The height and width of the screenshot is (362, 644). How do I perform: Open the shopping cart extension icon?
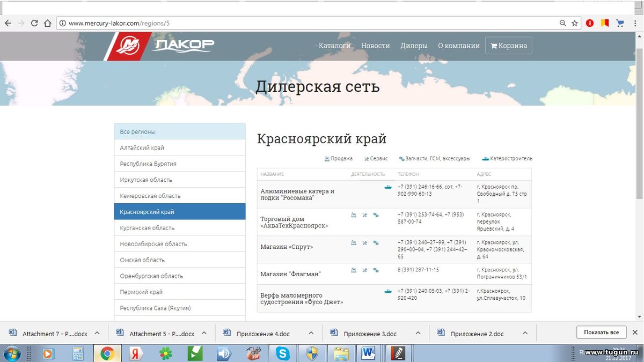[620, 23]
